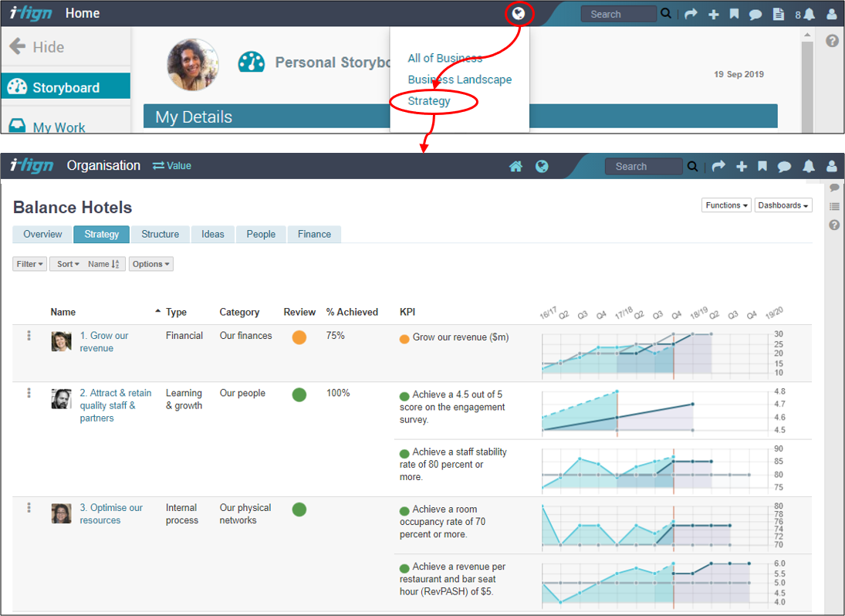Image resolution: width=845 pixels, height=616 pixels.
Task: Expand the Options dropdown
Action: tap(151, 264)
